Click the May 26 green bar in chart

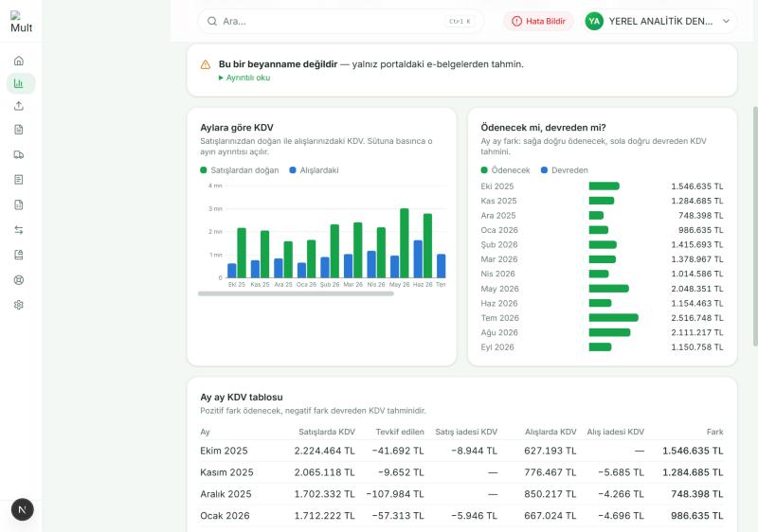405,243
